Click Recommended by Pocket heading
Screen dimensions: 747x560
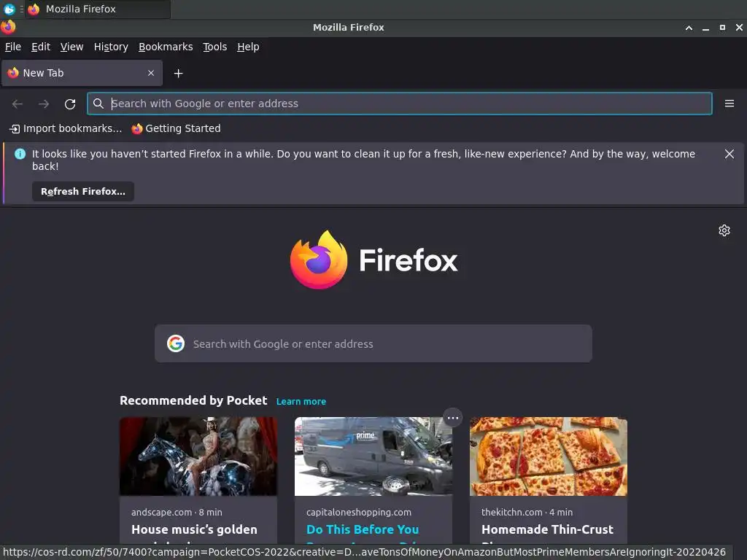pos(193,400)
